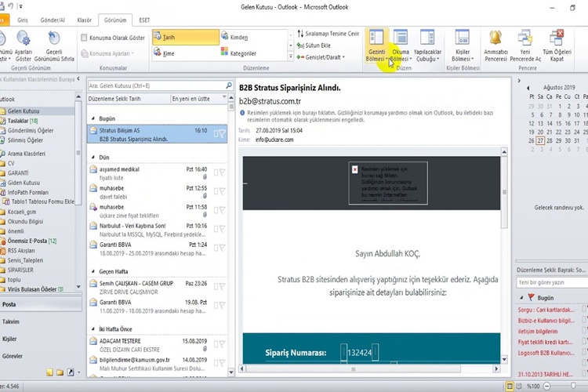Zoom out with minus button

(546, 386)
